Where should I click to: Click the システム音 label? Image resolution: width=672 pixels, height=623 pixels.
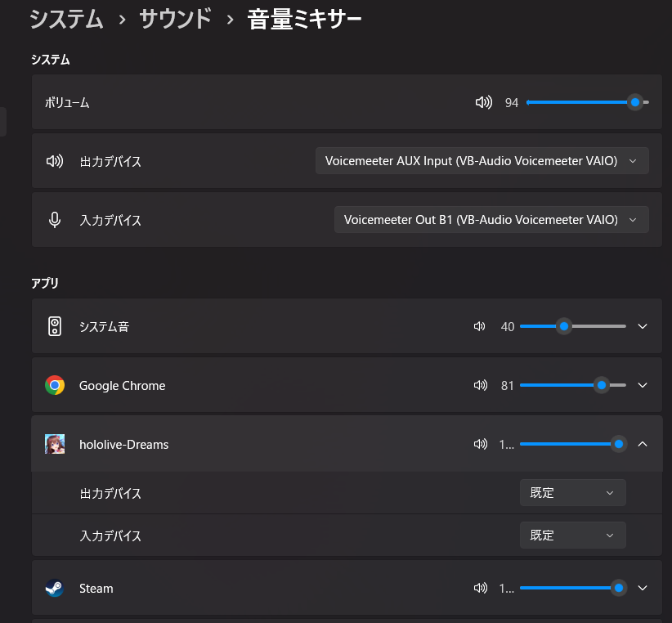[x=104, y=327]
